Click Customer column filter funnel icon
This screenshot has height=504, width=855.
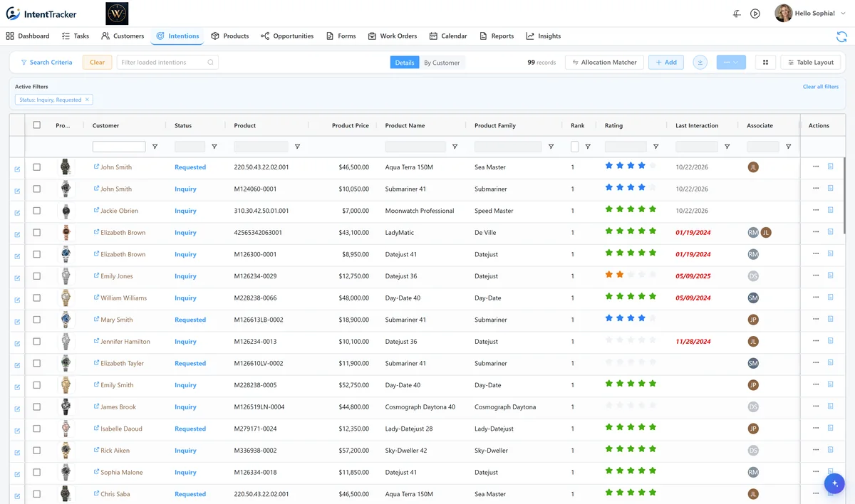pos(155,147)
